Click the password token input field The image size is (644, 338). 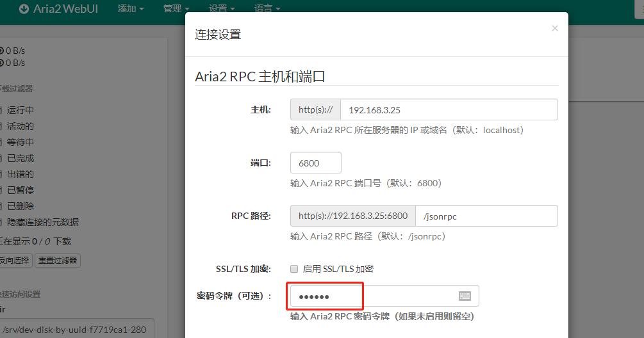(384, 296)
